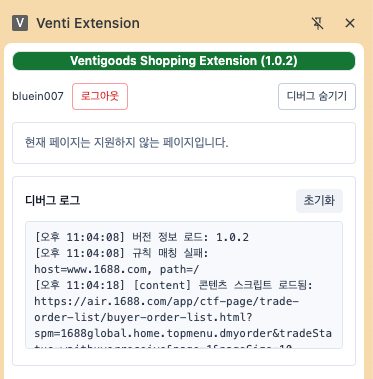Screen dimensions: 373x379
Task: Hide debug panel with 디버그 숨기기
Action: 317,96
